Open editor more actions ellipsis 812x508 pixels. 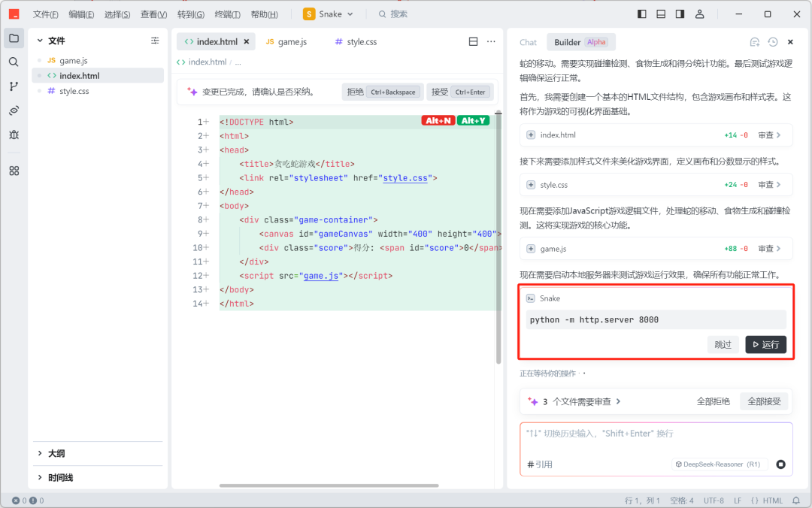491,41
